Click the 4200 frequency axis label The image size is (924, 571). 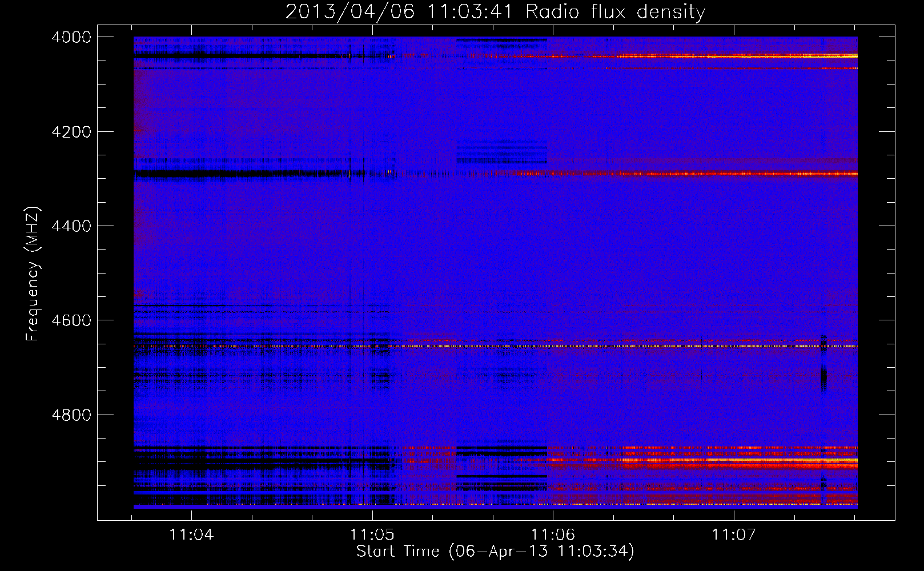coord(71,132)
